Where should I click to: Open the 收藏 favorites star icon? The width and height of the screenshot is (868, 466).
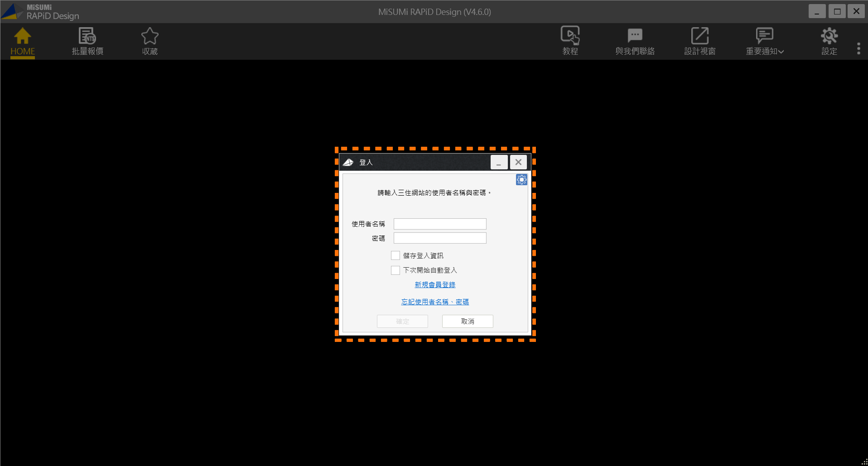[x=149, y=37]
